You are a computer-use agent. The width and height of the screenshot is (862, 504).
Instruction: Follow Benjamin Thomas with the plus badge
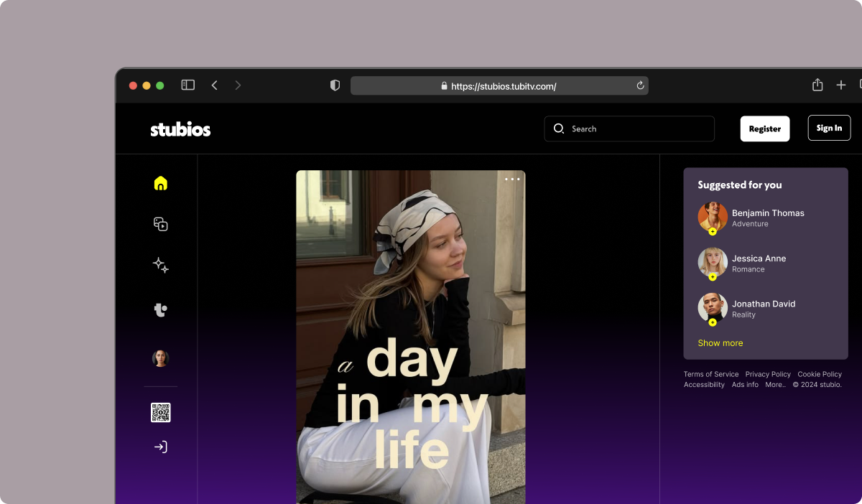pyautogui.click(x=713, y=231)
